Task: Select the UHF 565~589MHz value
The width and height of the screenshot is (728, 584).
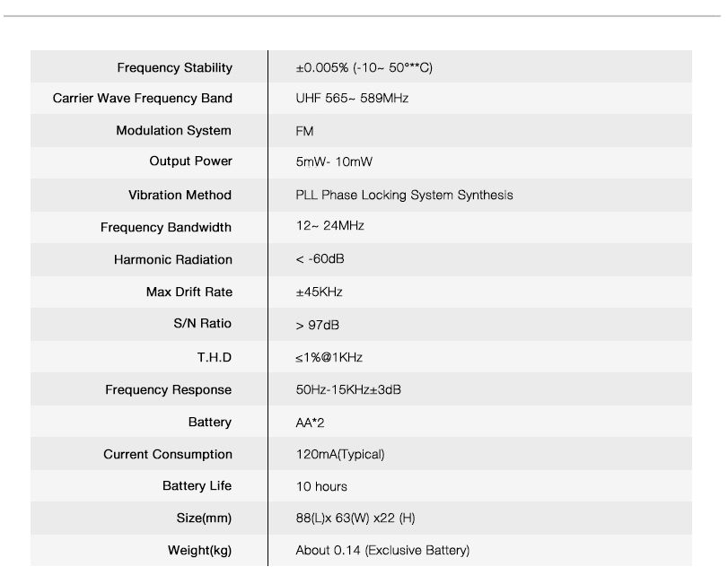Action: tap(352, 99)
